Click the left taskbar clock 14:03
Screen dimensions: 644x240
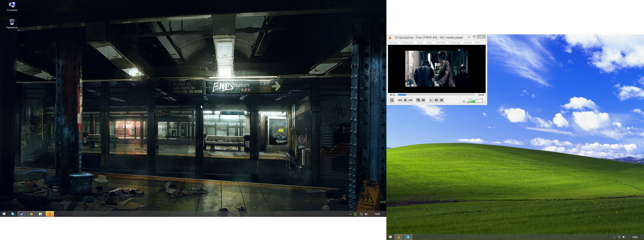(x=377, y=214)
